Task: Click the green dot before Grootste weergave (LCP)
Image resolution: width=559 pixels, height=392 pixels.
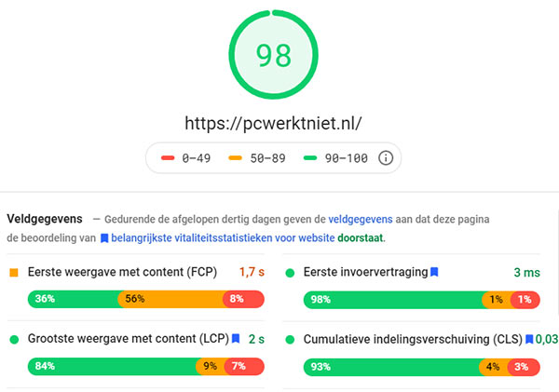Action: (14, 339)
